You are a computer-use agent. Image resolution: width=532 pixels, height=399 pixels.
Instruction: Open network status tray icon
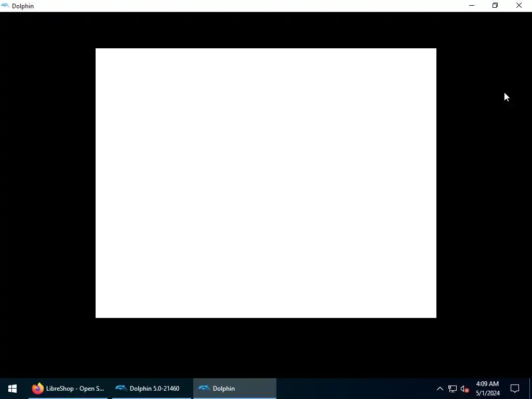coord(453,389)
